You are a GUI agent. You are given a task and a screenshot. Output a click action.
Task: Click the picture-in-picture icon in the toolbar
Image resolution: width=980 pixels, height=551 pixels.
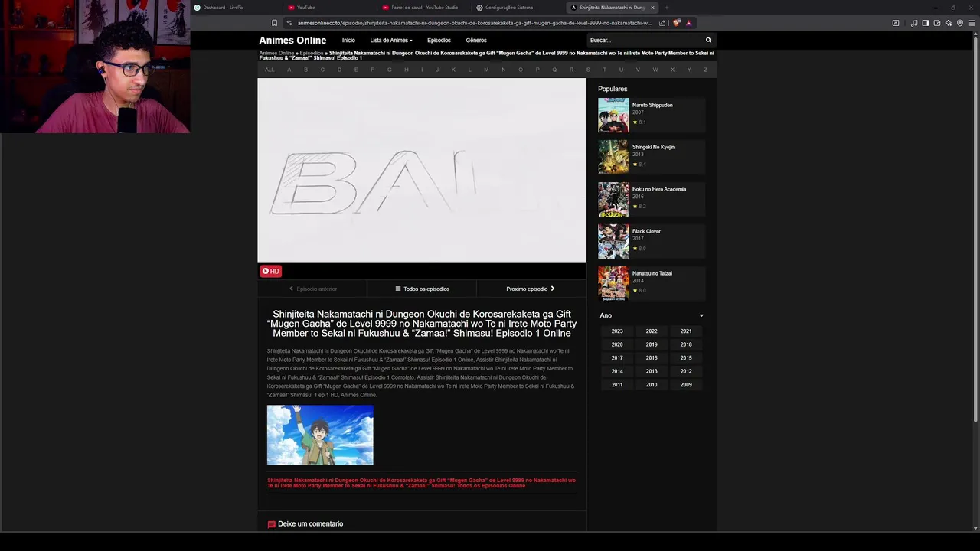(x=896, y=23)
